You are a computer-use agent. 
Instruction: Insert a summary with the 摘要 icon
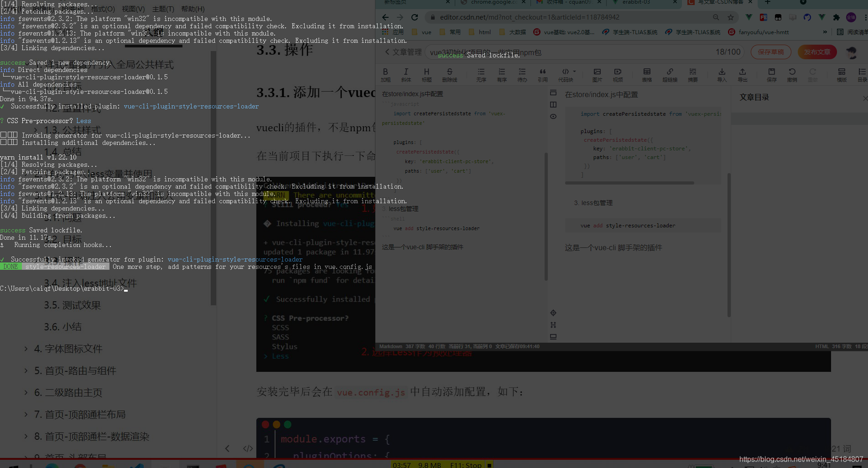click(692, 75)
